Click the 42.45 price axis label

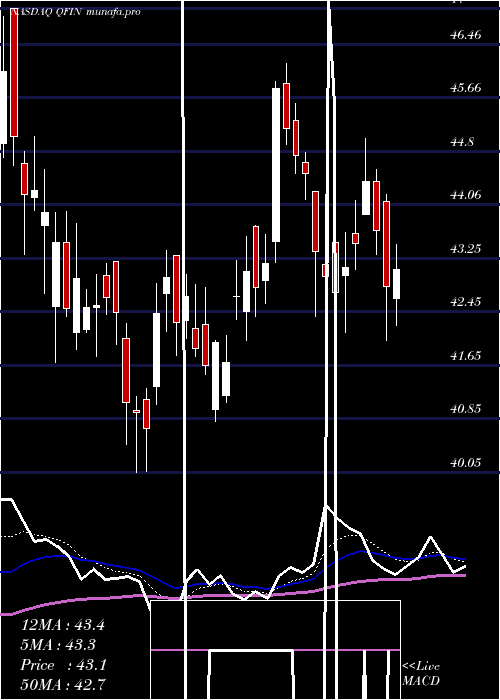click(466, 302)
